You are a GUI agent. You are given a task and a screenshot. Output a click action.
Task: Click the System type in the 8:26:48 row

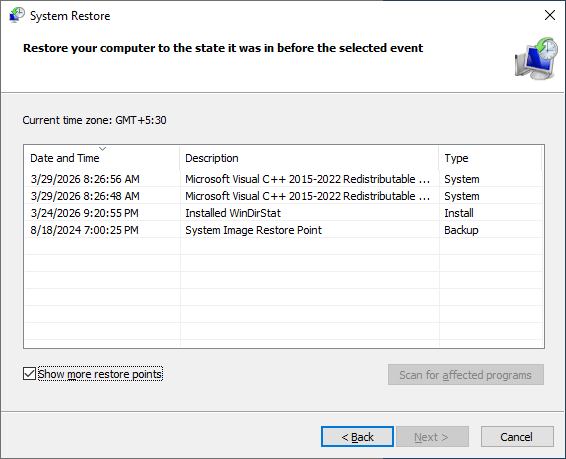pyautogui.click(x=462, y=196)
